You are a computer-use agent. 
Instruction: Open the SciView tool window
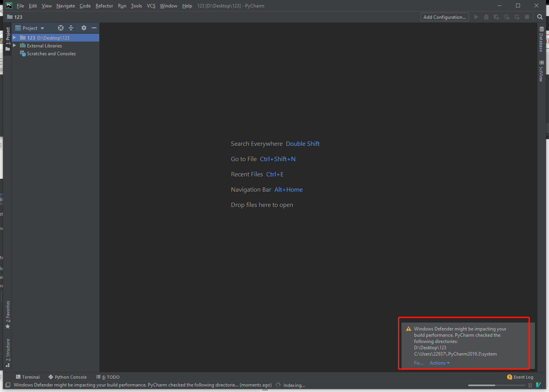coord(541,71)
